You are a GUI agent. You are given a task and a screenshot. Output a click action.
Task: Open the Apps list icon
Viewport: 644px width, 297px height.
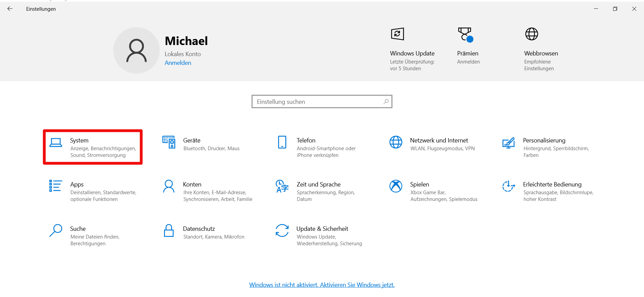pos(55,186)
